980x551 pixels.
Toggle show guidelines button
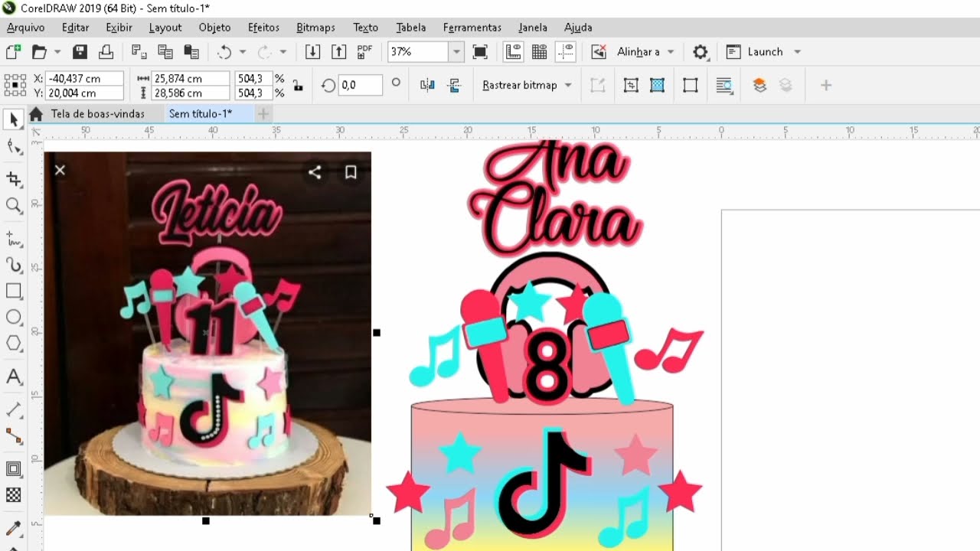pos(566,52)
